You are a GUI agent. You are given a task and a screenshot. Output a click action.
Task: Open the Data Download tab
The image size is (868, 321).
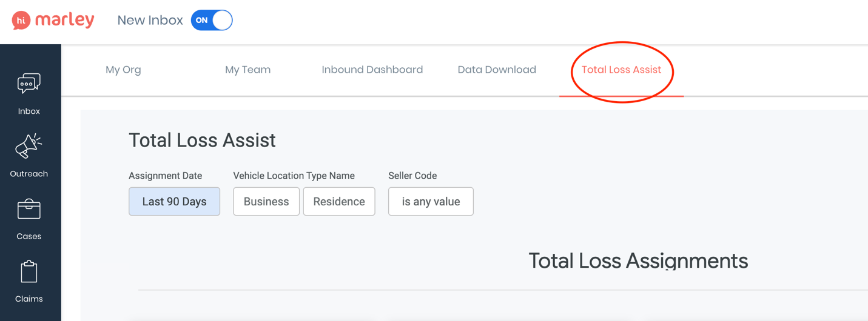[497, 70]
